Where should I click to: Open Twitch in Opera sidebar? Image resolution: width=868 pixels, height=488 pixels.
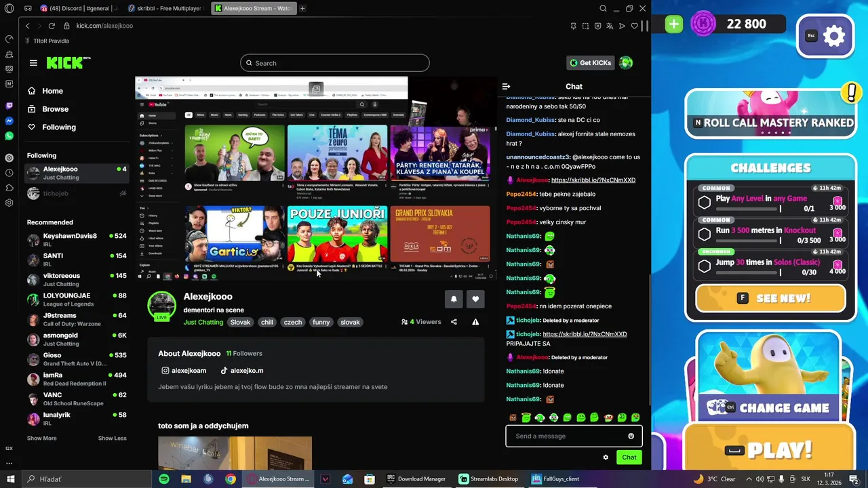(x=9, y=106)
